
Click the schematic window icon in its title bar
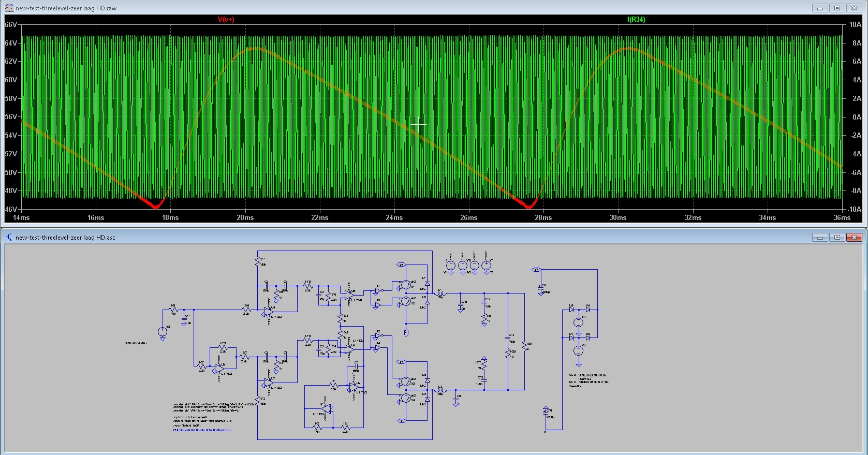pyautogui.click(x=9, y=237)
